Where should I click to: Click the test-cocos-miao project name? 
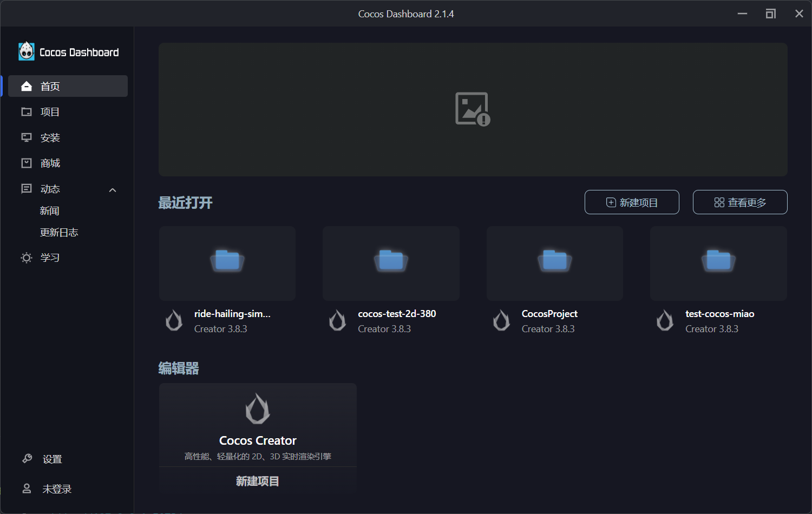pyautogui.click(x=719, y=314)
